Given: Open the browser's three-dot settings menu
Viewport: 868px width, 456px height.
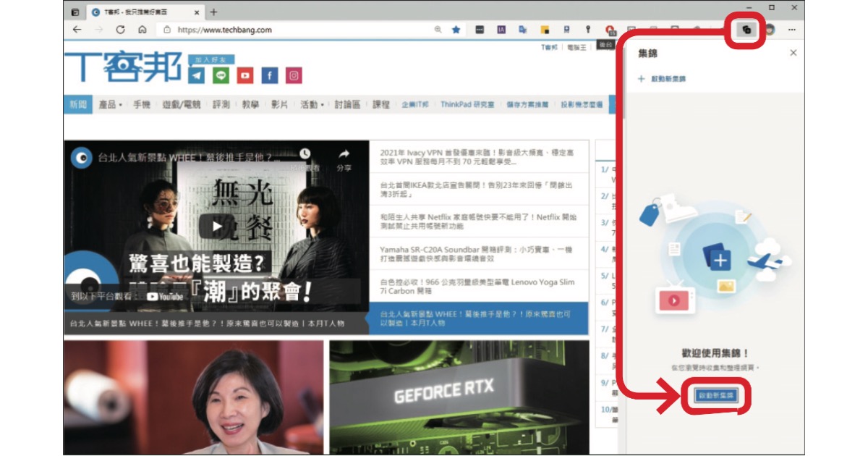Looking at the screenshot, I should click(791, 30).
